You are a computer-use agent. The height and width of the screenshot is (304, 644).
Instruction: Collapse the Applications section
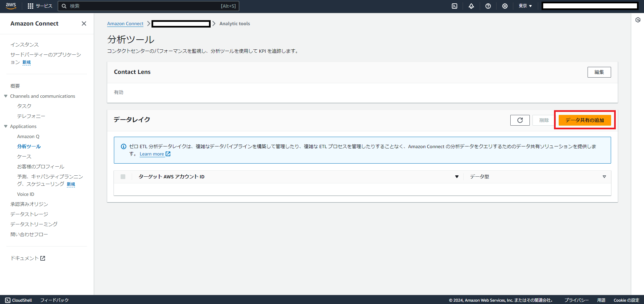(6, 126)
